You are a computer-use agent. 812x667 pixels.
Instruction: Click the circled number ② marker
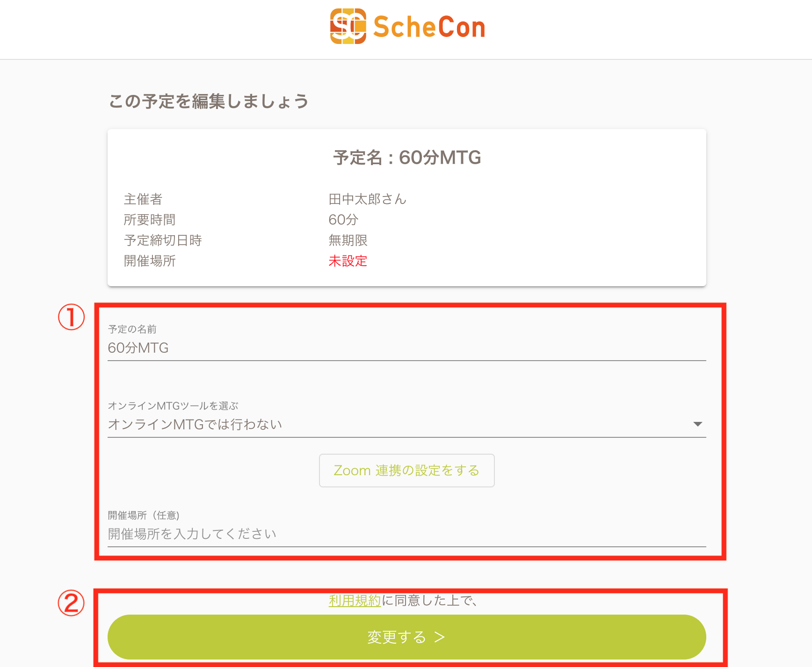[x=71, y=603]
